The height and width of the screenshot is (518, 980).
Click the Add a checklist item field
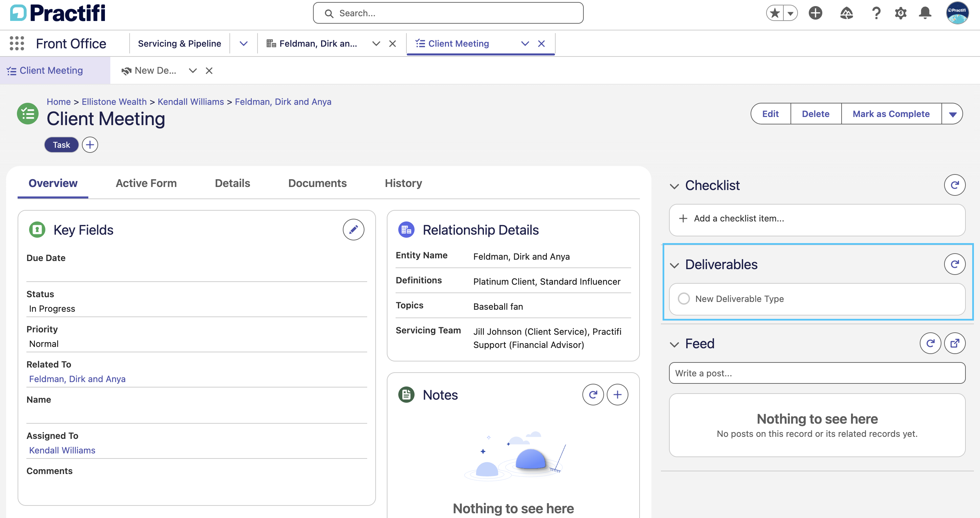817,219
